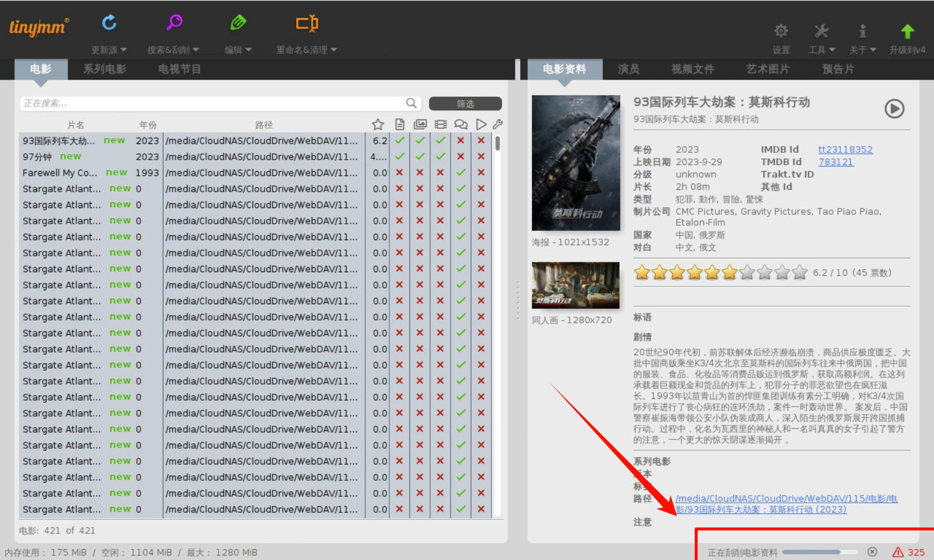This screenshot has width=934, height=560.
Task: Expand the 更新源 dropdown arrow
Action: (x=124, y=50)
